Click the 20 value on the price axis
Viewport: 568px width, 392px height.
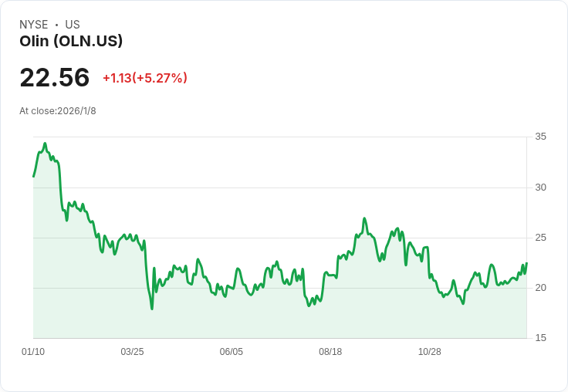[541, 288]
